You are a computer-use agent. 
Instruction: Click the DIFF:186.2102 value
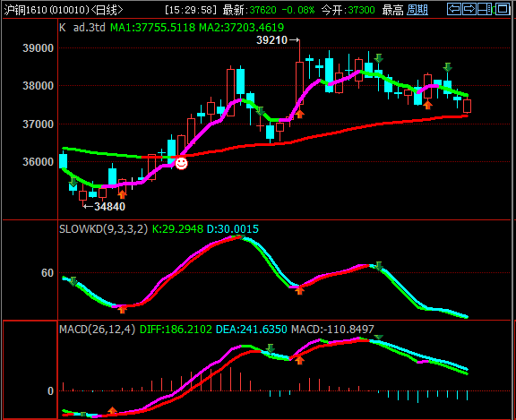tap(176, 330)
